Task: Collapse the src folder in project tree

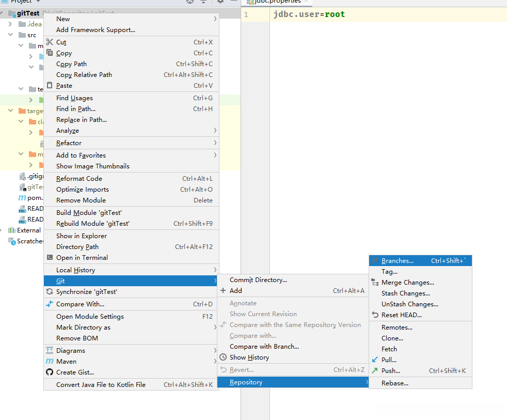Action: [10, 35]
